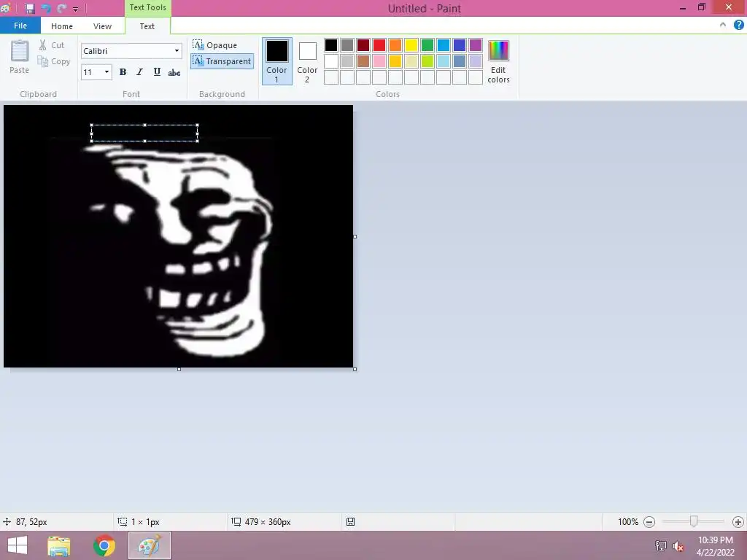Pick the green palette color
The width and height of the screenshot is (747, 560).
click(427, 45)
